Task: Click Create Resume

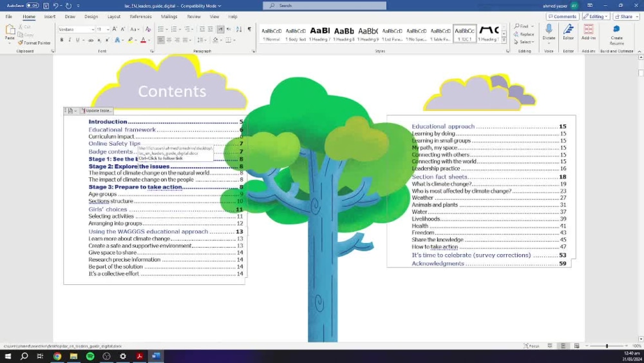Action: pos(616,35)
